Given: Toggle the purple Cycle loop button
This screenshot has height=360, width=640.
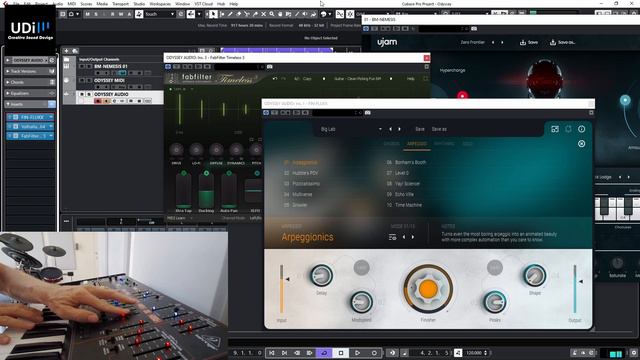Looking at the screenshot, I should (x=324, y=353).
